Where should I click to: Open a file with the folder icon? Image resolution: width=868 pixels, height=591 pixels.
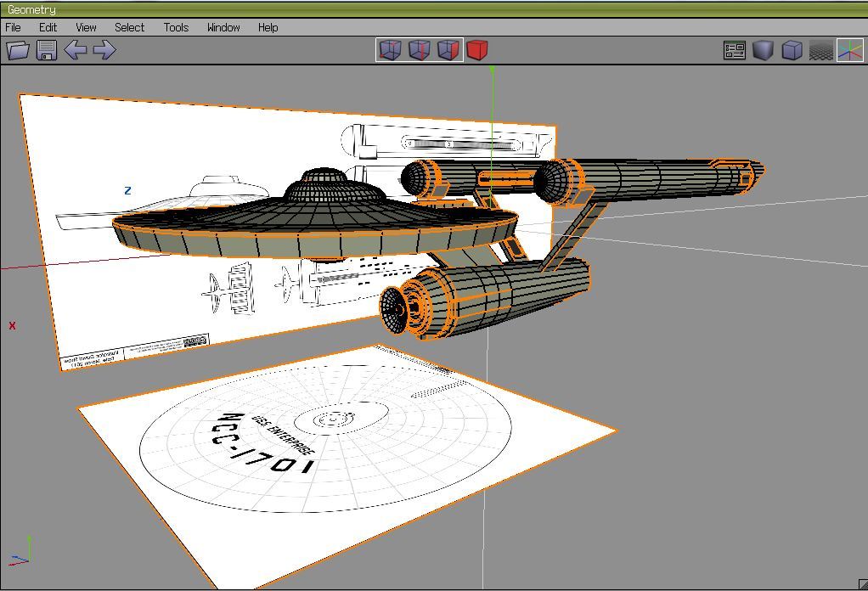click(x=18, y=50)
